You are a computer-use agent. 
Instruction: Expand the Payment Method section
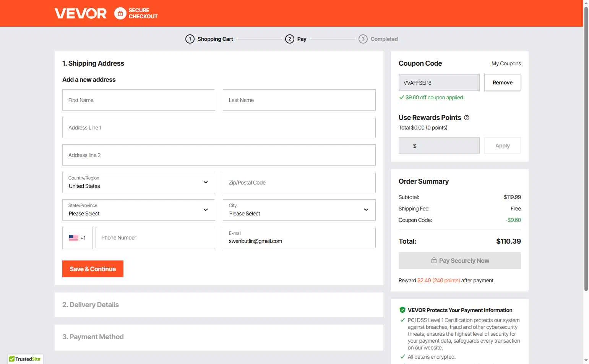pos(219,337)
